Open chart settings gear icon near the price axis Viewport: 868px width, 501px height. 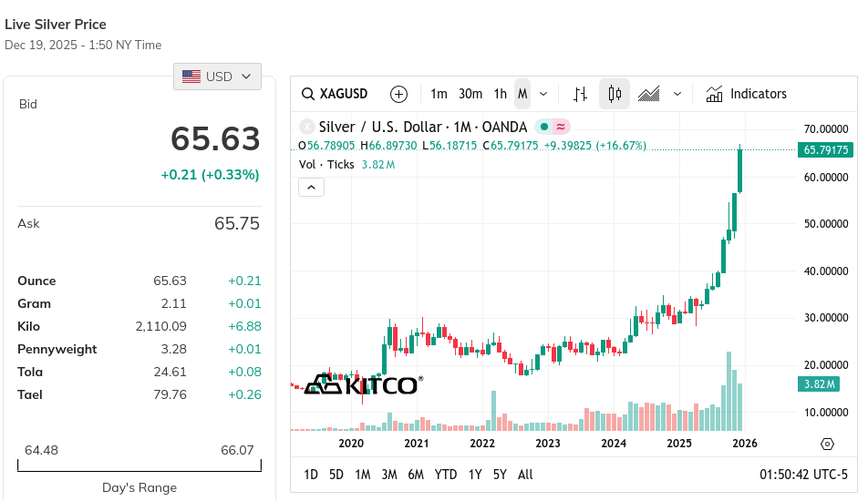click(827, 444)
